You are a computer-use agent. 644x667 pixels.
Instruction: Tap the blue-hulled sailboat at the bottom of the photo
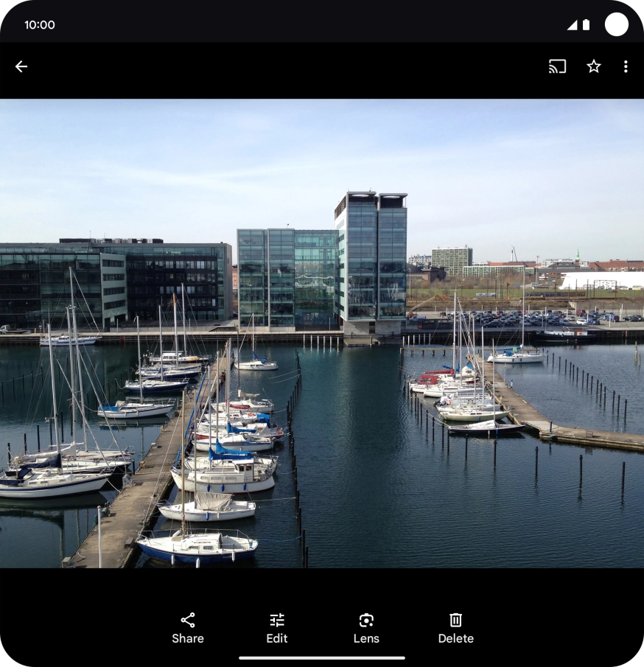(197, 547)
